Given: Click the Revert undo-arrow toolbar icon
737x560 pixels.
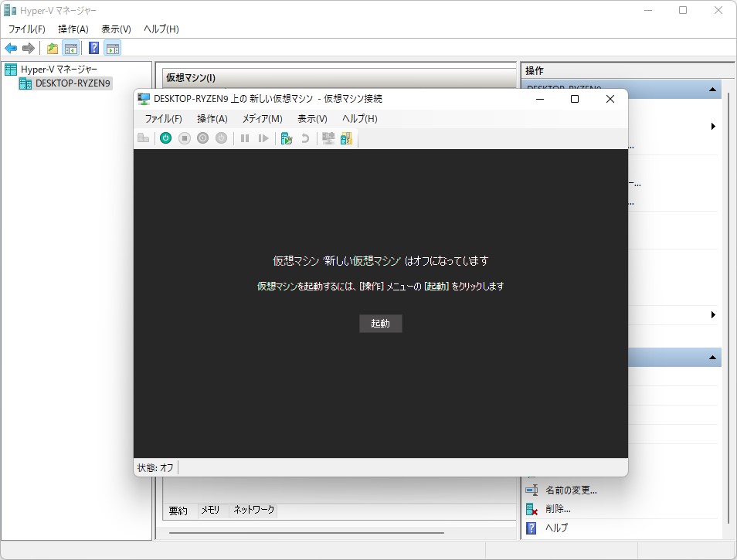Looking at the screenshot, I should (305, 138).
